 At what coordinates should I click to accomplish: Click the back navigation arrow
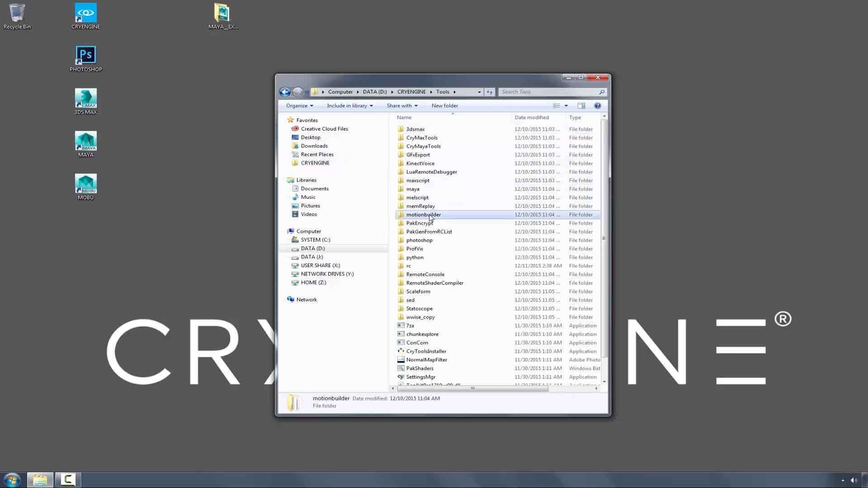coord(285,92)
